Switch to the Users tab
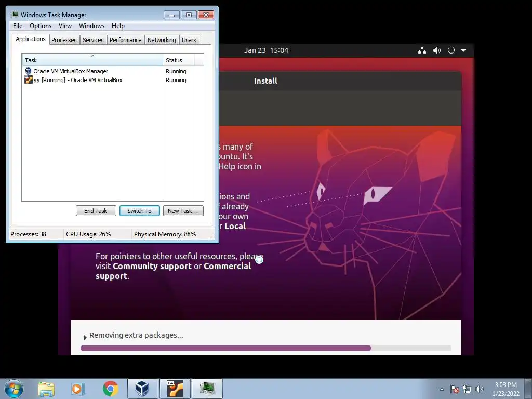 (189, 40)
